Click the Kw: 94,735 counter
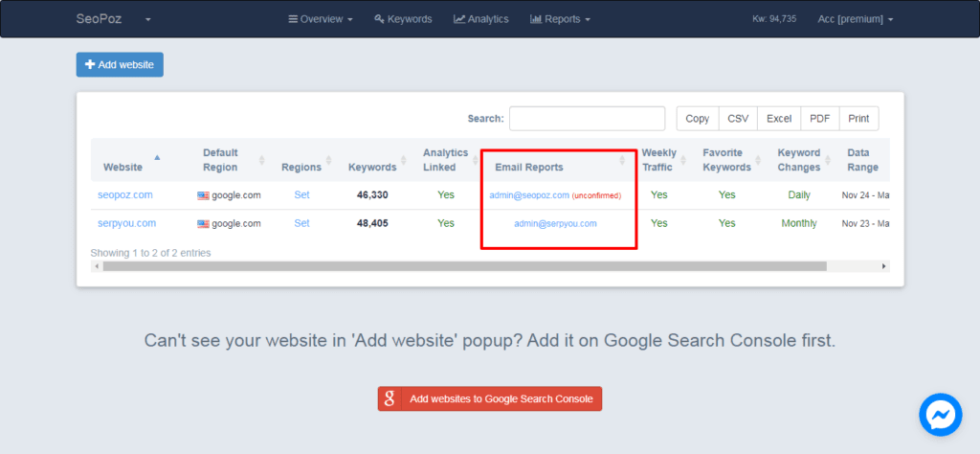 pos(773,19)
